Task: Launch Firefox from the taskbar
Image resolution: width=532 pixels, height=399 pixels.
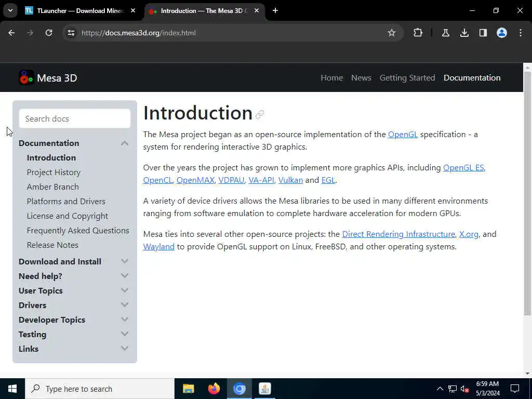Action: pyautogui.click(x=214, y=389)
